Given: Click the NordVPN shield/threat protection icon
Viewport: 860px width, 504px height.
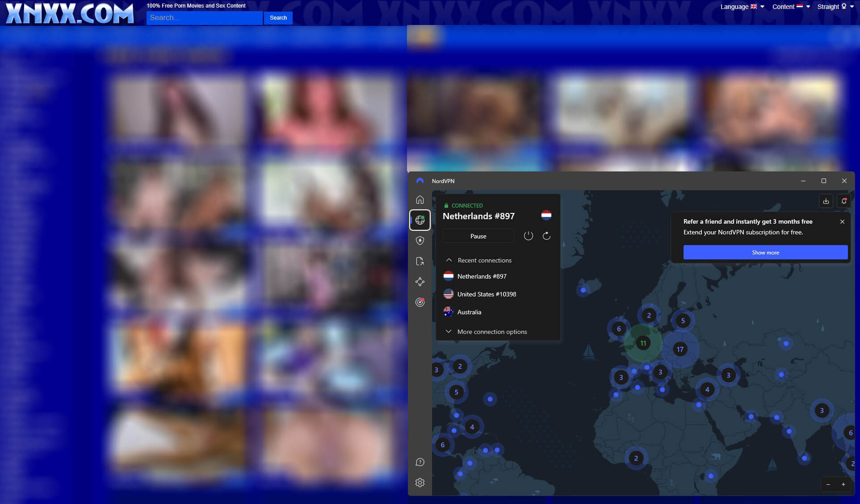Looking at the screenshot, I should tap(420, 241).
